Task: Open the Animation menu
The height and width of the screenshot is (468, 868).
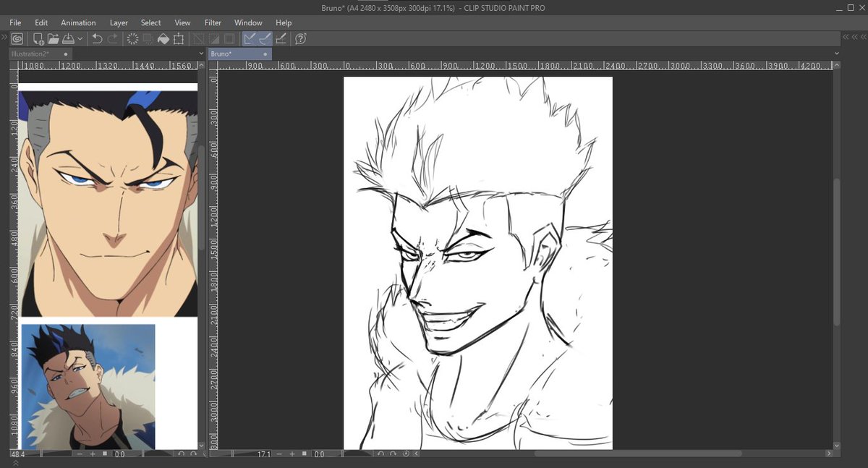Action: pos(78,22)
